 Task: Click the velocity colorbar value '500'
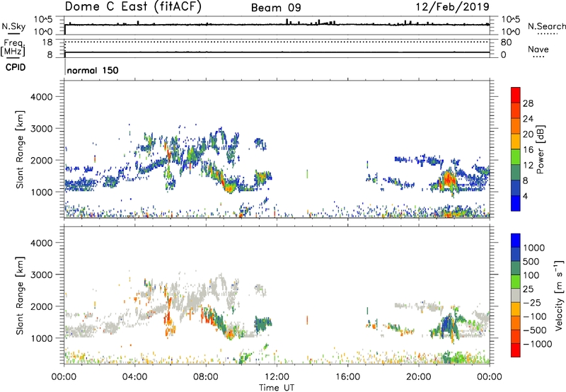pos(531,262)
